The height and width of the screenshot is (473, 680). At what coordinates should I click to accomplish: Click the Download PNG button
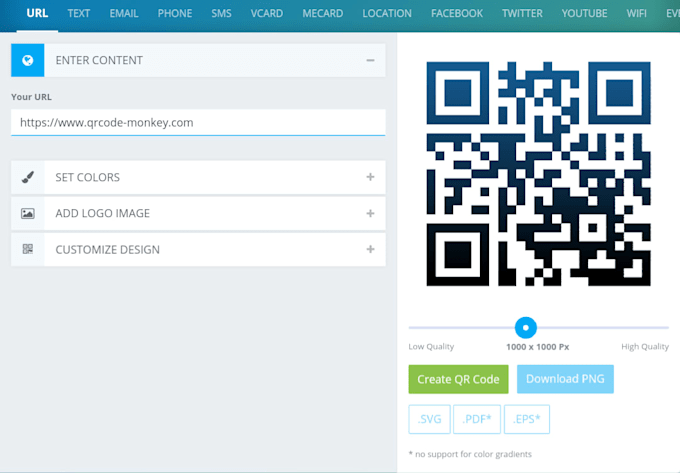pos(565,379)
